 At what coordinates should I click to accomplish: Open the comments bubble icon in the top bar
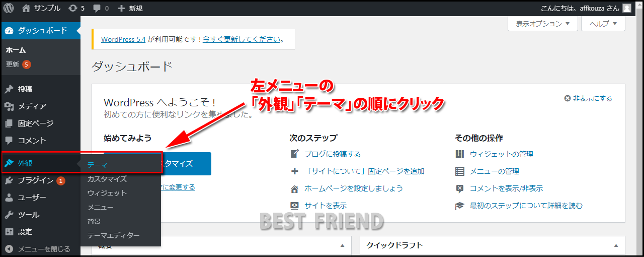point(97,9)
